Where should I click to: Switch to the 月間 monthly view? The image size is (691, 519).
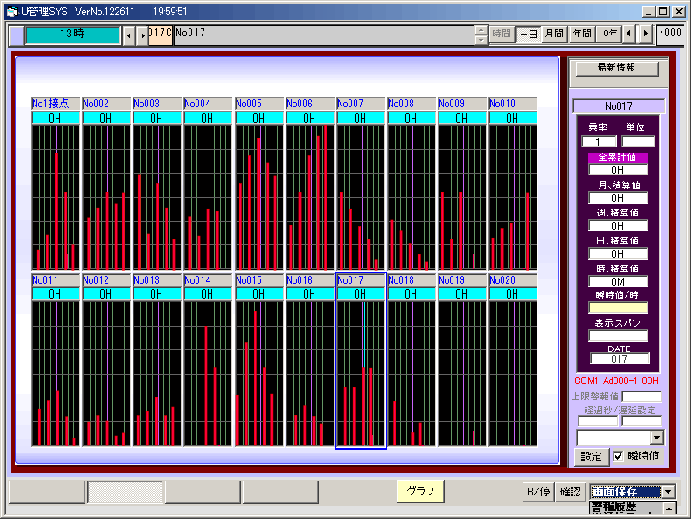[x=554, y=33]
